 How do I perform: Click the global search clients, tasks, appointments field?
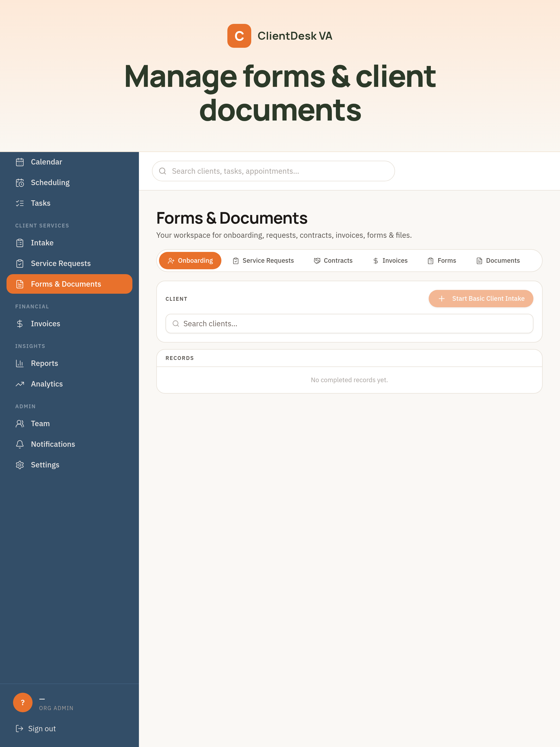(273, 171)
